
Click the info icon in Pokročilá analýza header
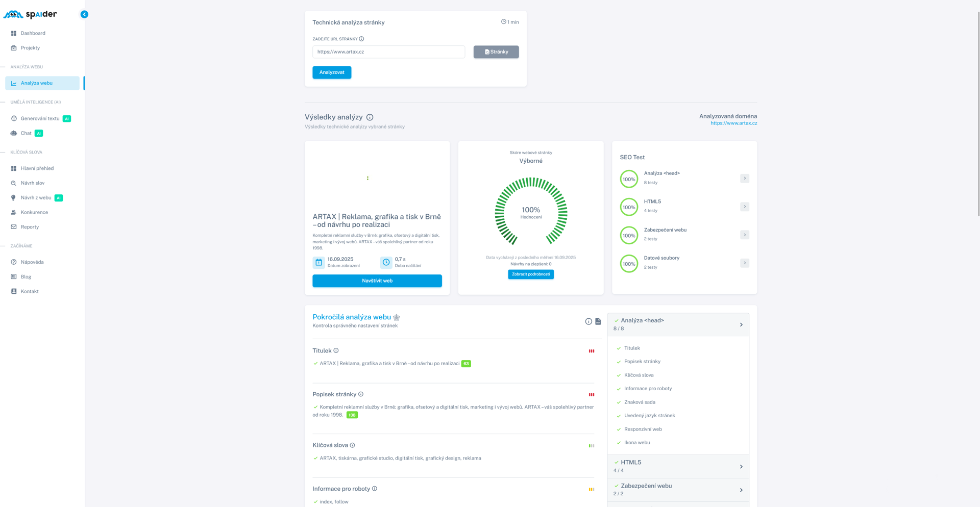pyautogui.click(x=589, y=321)
